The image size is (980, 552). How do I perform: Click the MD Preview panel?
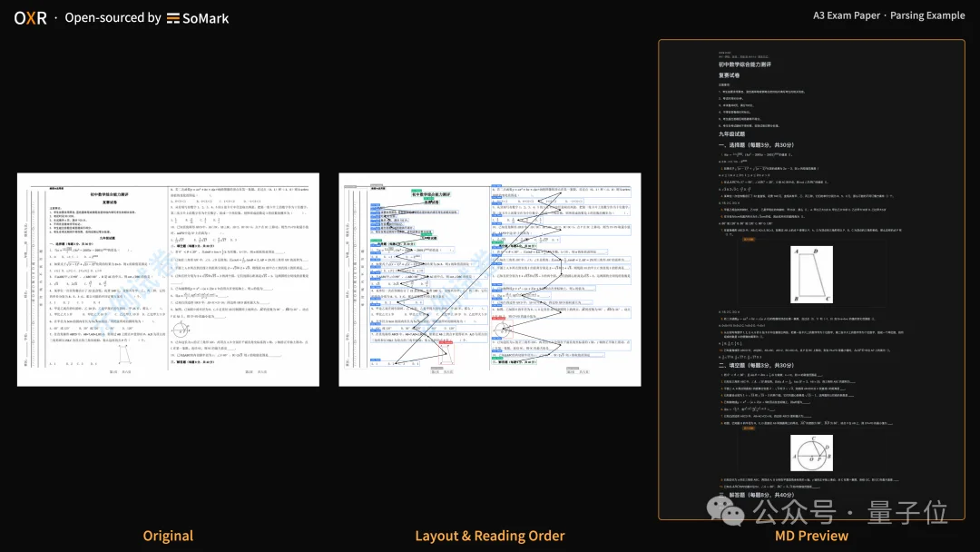coord(811,280)
